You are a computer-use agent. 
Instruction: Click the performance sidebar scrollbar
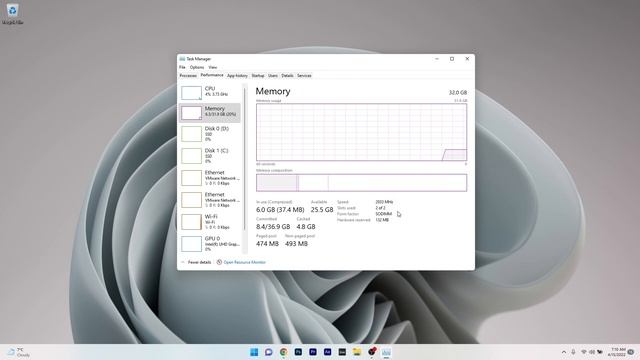245,159
